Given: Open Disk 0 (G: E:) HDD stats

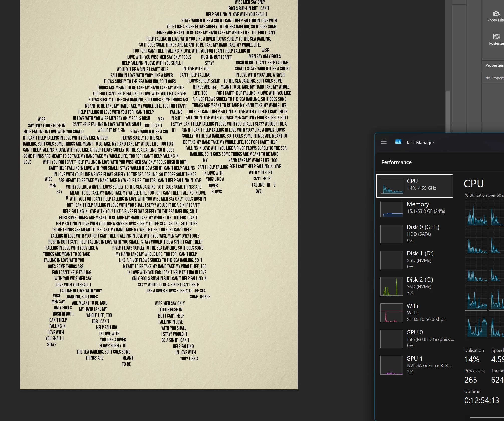Looking at the screenshot, I should click(x=423, y=233).
